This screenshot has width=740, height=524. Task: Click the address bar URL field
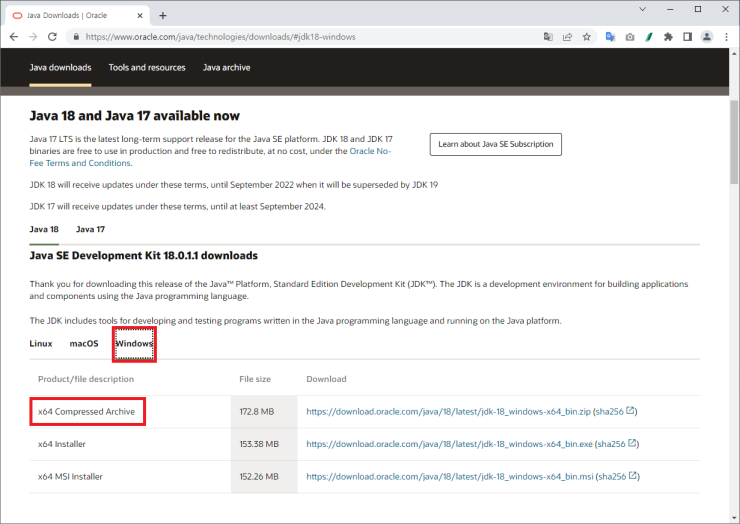[300, 37]
